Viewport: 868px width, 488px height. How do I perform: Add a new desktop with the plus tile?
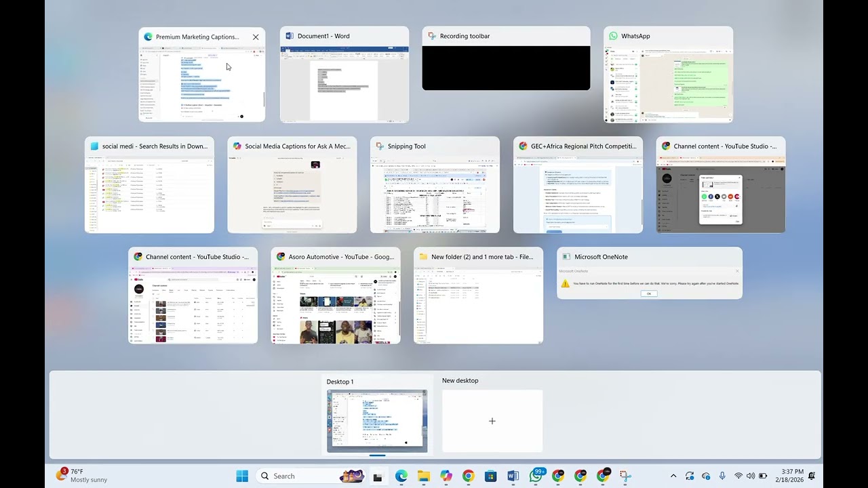pyautogui.click(x=492, y=421)
